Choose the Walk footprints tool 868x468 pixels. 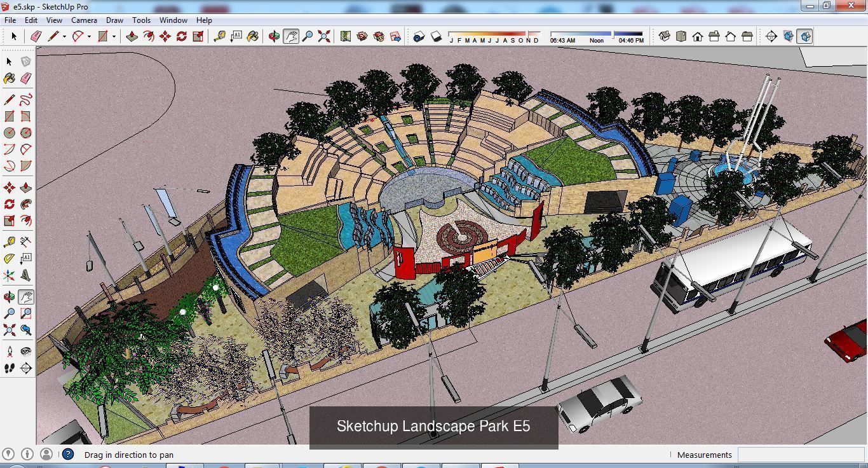[x=9, y=368]
